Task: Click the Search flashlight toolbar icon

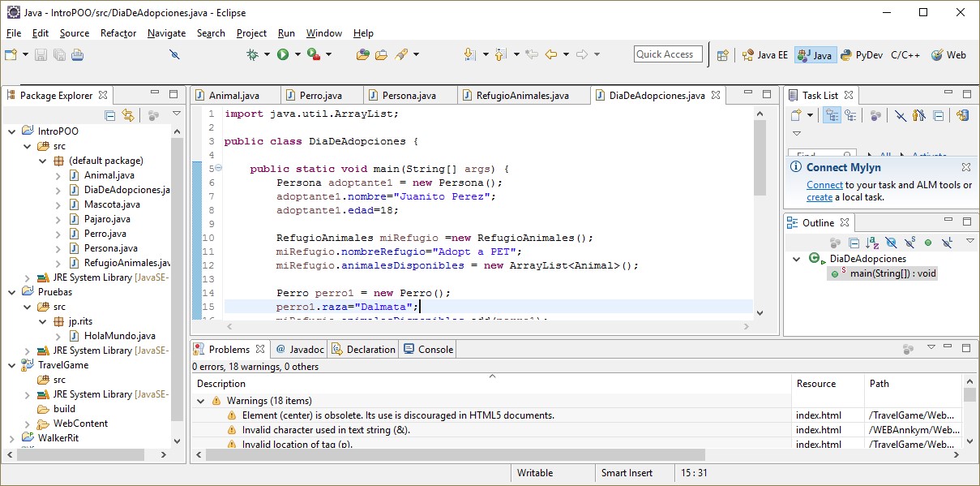Action: pos(401,54)
